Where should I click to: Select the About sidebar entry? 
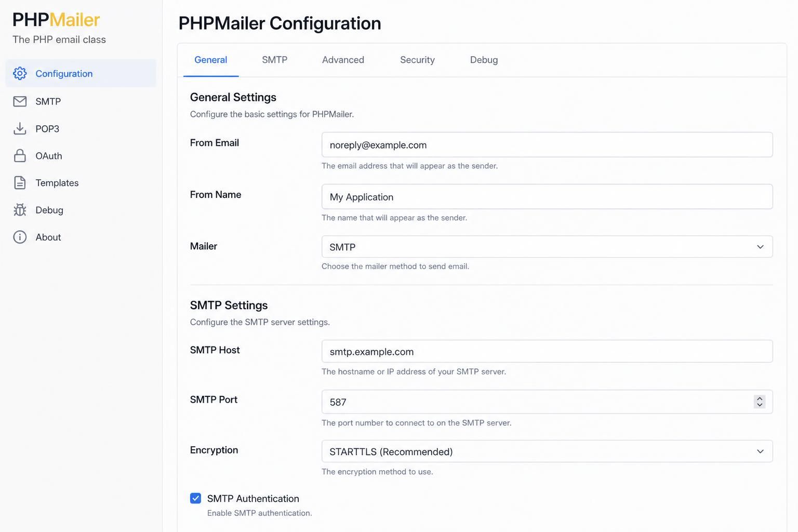(81, 237)
